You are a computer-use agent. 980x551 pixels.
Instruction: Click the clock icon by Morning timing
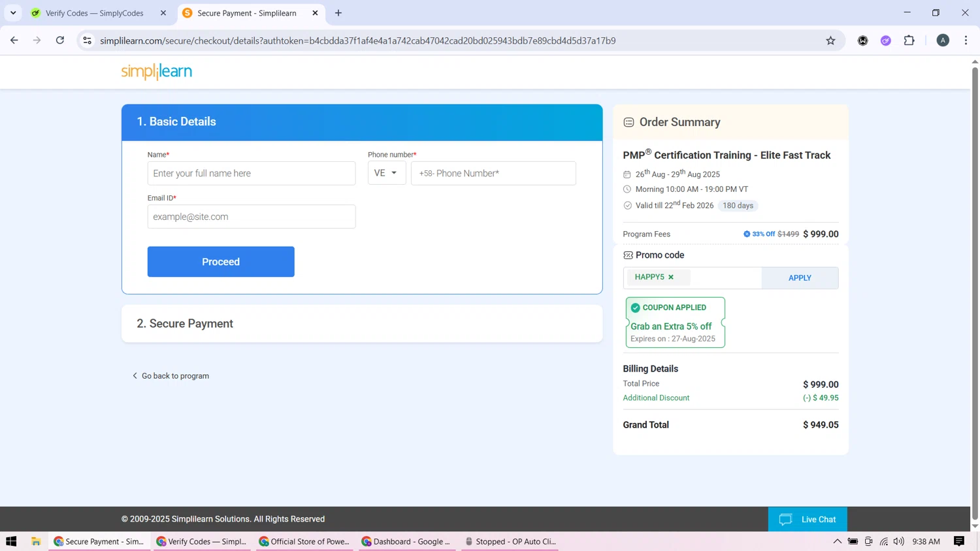pos(627,189)
